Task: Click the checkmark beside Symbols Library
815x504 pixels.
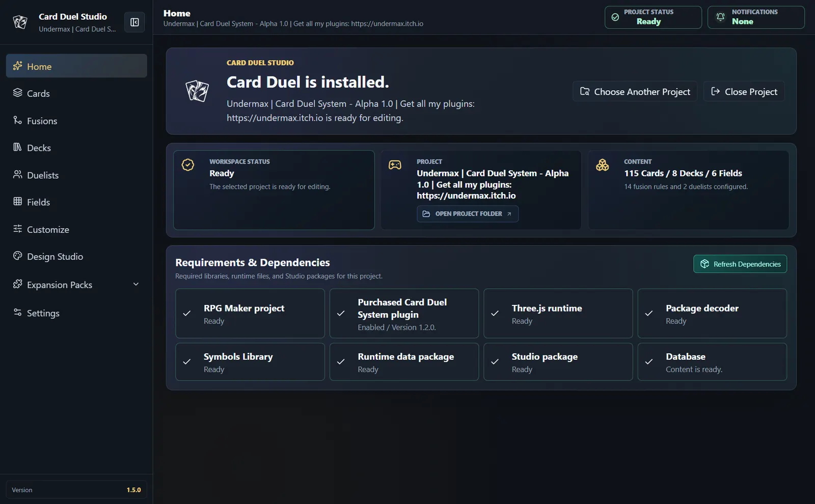Action: [x=187, y=362]
